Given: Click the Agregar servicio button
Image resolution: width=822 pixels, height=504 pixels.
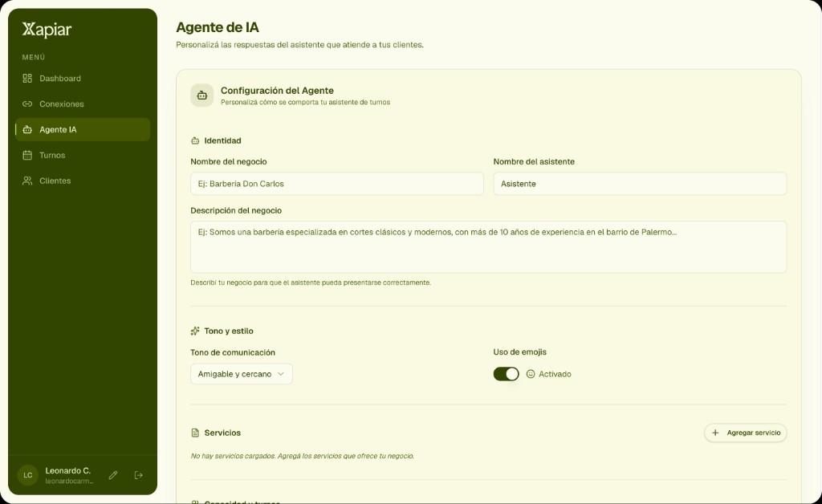Looking at the screenshot, I should (745, 433).
